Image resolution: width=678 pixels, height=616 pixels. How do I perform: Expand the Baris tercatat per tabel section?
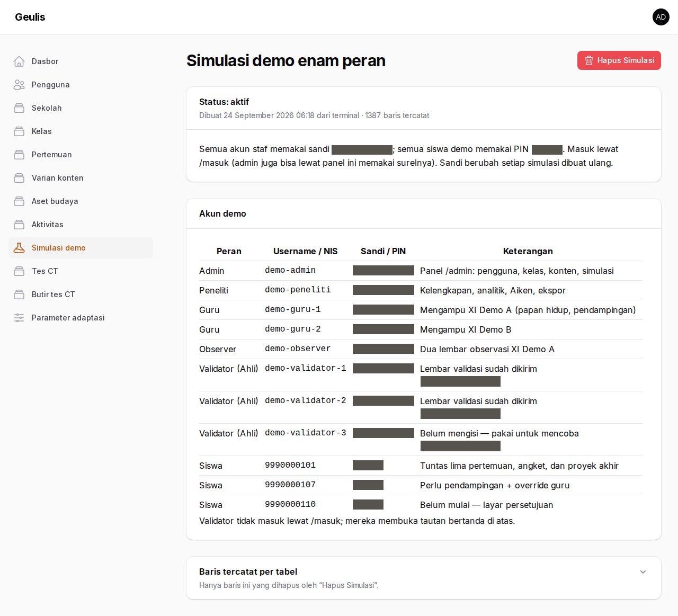click(x=424, y=578)
